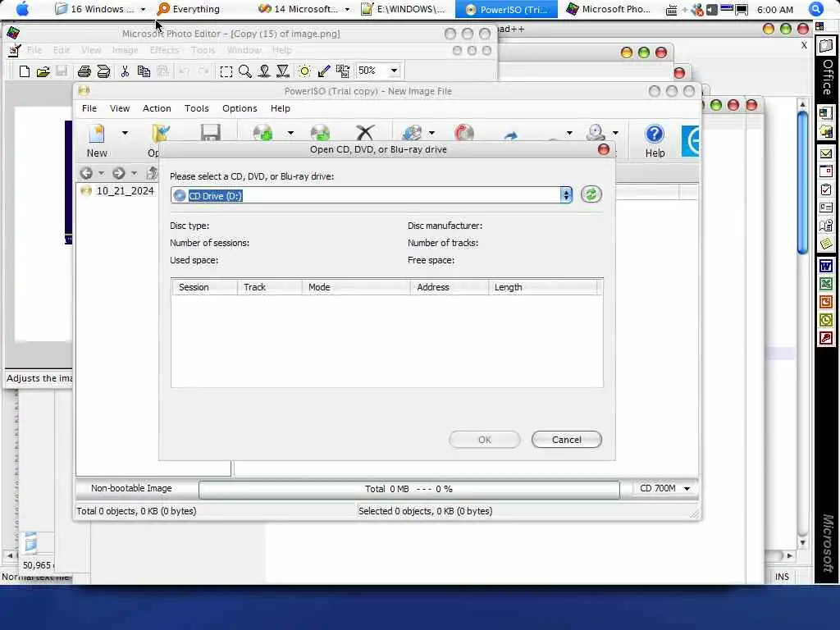Click the Delete X icon in PowerISO toolbar
This screenshot has width=840, height=630.
point(365,133)
